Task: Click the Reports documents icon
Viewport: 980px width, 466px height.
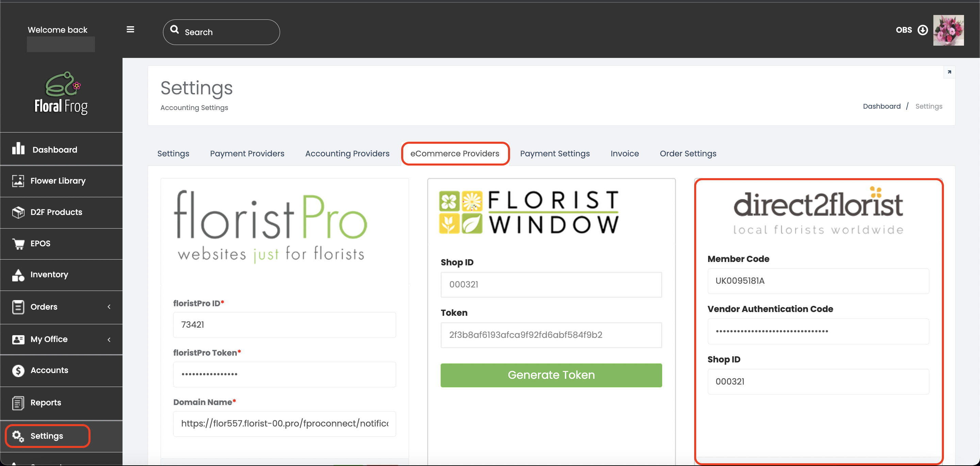Action: [18, 402]
